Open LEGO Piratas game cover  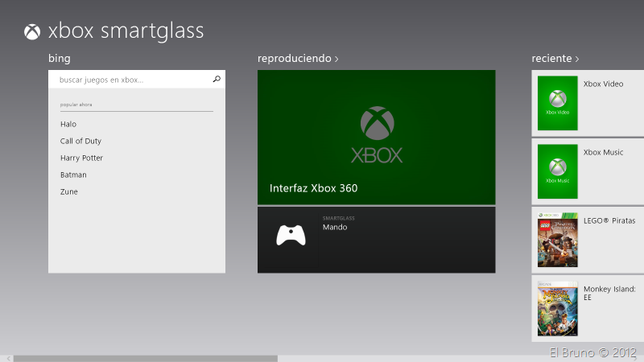pos(557,240)
